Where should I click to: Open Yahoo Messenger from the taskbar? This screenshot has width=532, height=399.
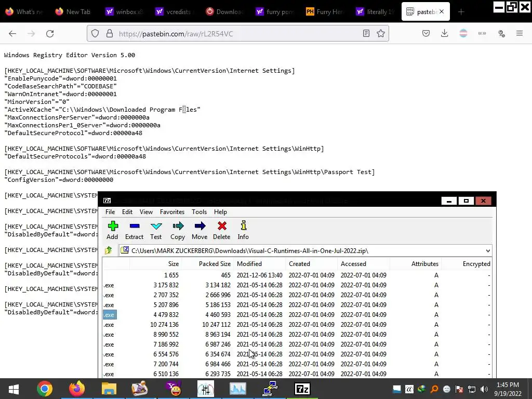(174, 389)
